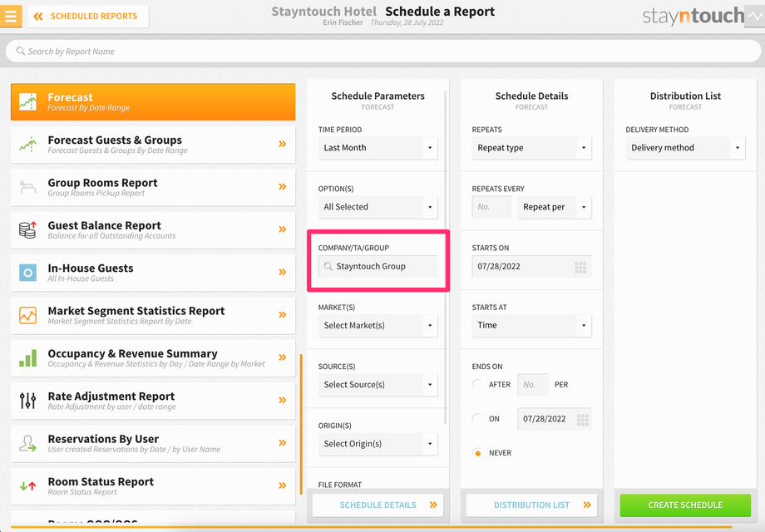Click Rate Adjustment Report sliders icon
The height and width of the screenshot is (532, 765).
pos(27,401)
